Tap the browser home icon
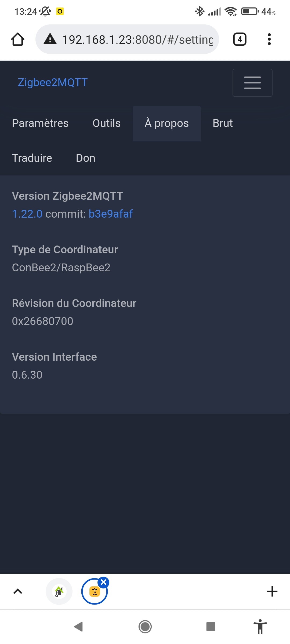290x644 pixels. [x=18, y=39]
